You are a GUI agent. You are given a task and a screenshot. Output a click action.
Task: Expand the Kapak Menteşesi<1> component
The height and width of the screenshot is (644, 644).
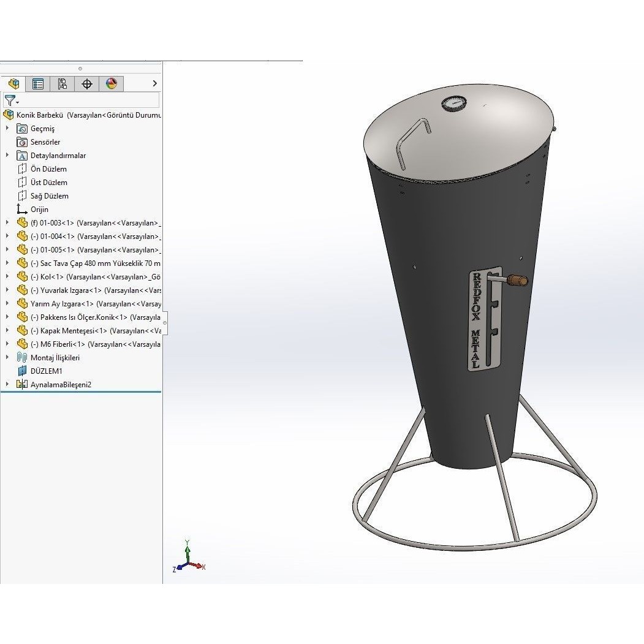point(7,330)
